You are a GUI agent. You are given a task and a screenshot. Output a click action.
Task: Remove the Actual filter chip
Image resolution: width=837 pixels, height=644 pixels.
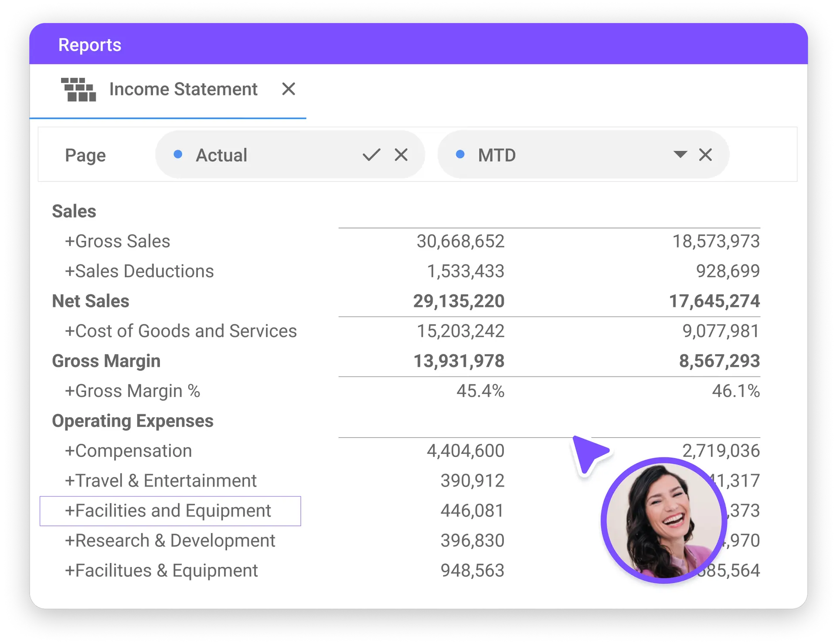pyautogui.click(x=401, y=155)
